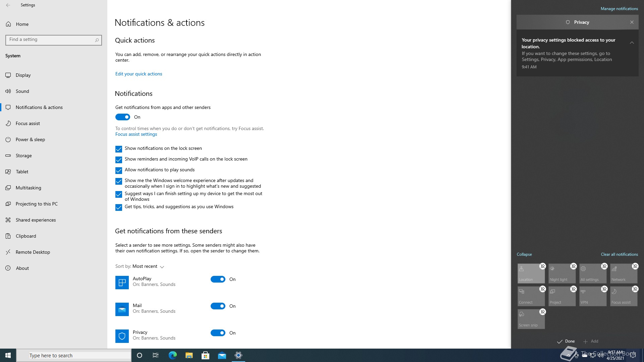Click the Mail sender icon
This screenshot has height=362, width=644.
[x=122, y=309]
